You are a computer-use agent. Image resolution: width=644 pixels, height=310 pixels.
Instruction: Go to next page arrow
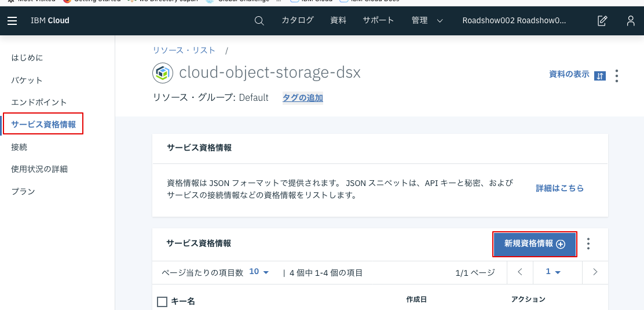595,272
